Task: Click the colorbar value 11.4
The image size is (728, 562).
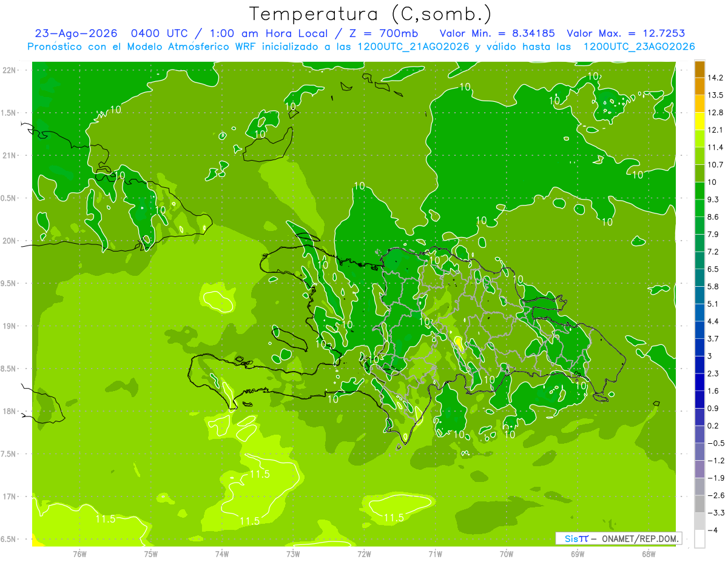Action: [x=715, y=147]
